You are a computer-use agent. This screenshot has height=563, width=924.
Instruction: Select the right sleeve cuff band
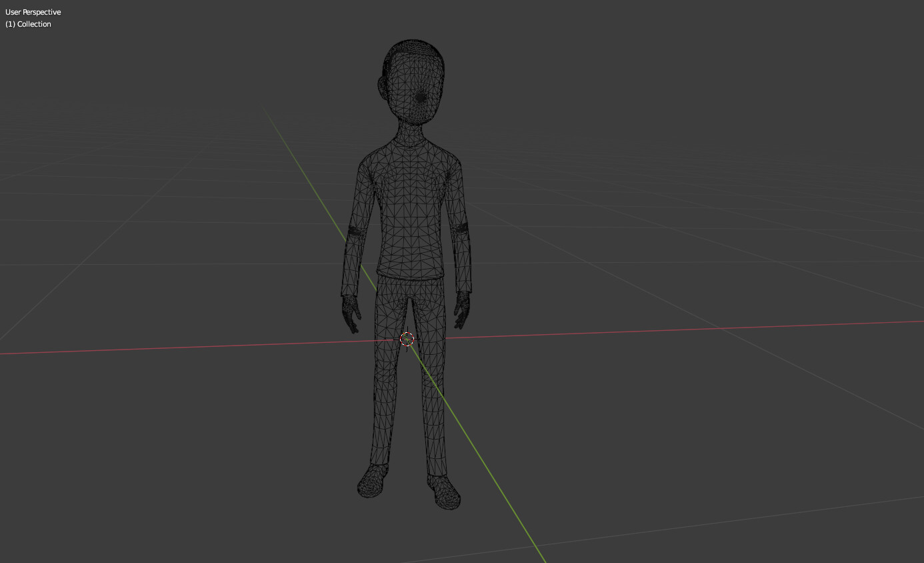355,231
